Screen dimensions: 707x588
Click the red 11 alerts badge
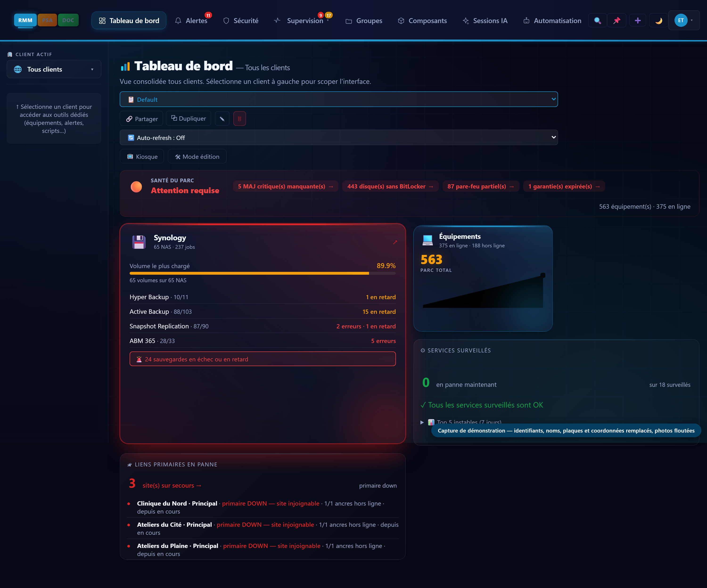208,15
